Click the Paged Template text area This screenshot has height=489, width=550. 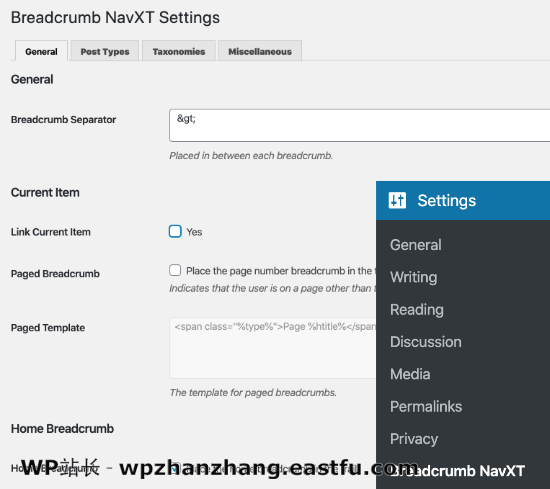273,348
